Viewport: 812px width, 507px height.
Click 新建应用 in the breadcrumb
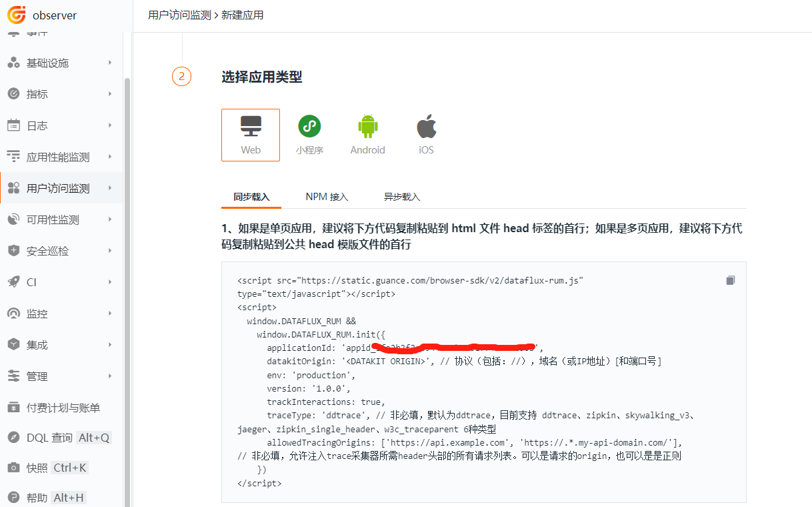click(x=242, y=15)
